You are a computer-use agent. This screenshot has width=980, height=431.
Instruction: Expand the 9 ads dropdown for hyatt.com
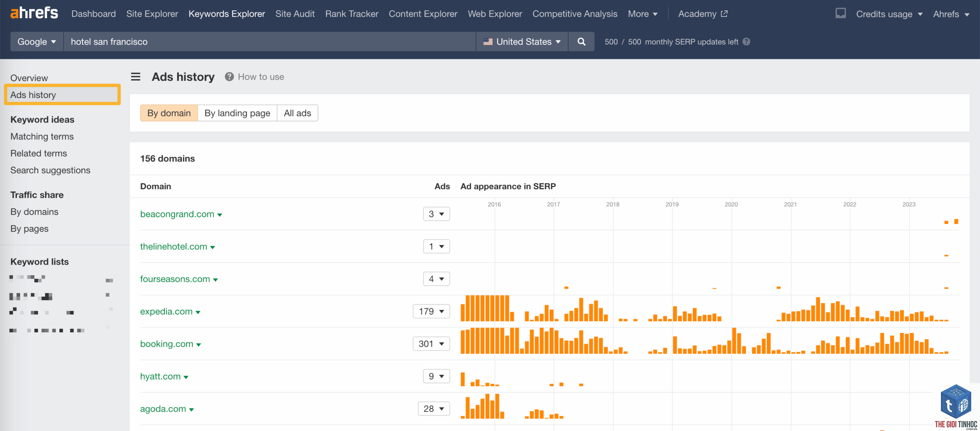click(436, 377)
